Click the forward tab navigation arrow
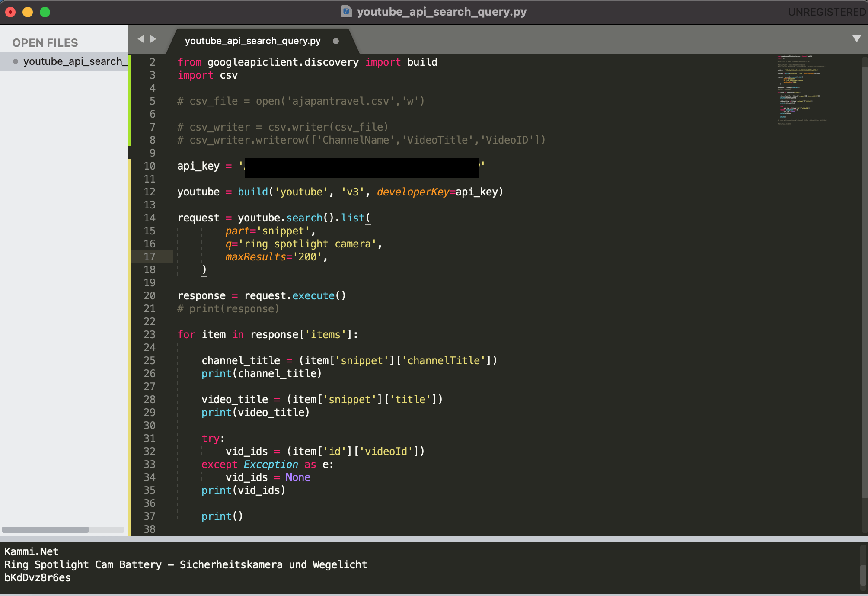868x596 pixels. [153, 39]
